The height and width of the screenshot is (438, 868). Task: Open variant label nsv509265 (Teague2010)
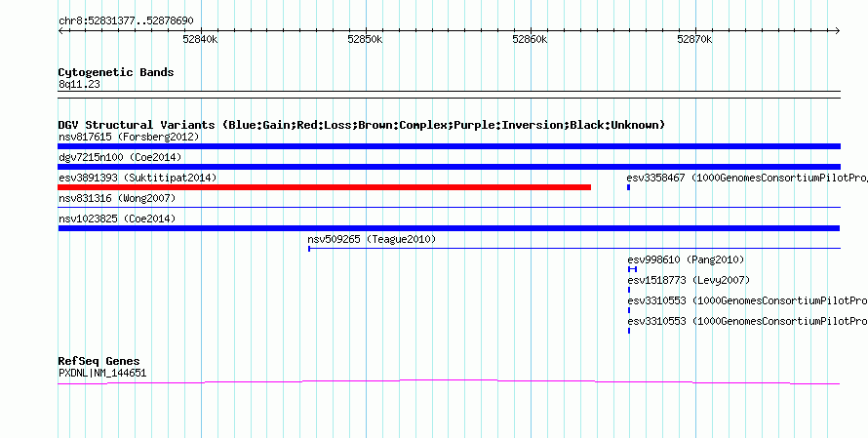tap(372, 239)
